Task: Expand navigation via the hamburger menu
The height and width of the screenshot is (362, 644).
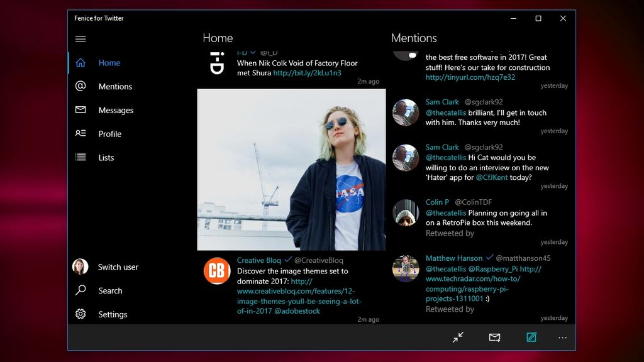Action: tap(81, 39)
